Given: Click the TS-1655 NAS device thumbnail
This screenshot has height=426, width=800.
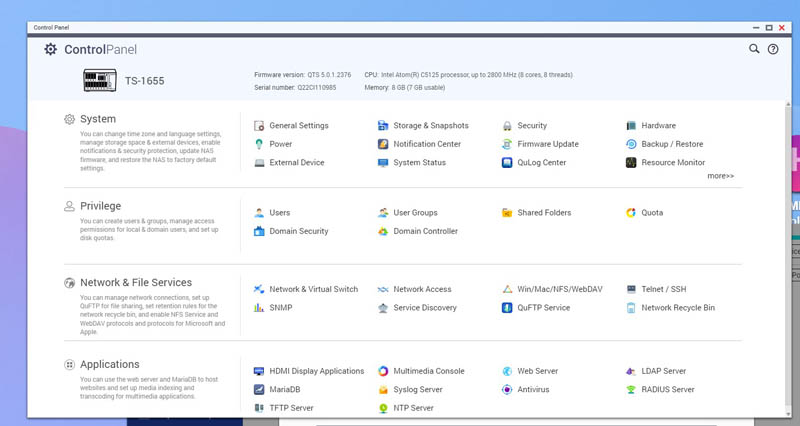Looking at the screenshot, I should pos(101,78).
